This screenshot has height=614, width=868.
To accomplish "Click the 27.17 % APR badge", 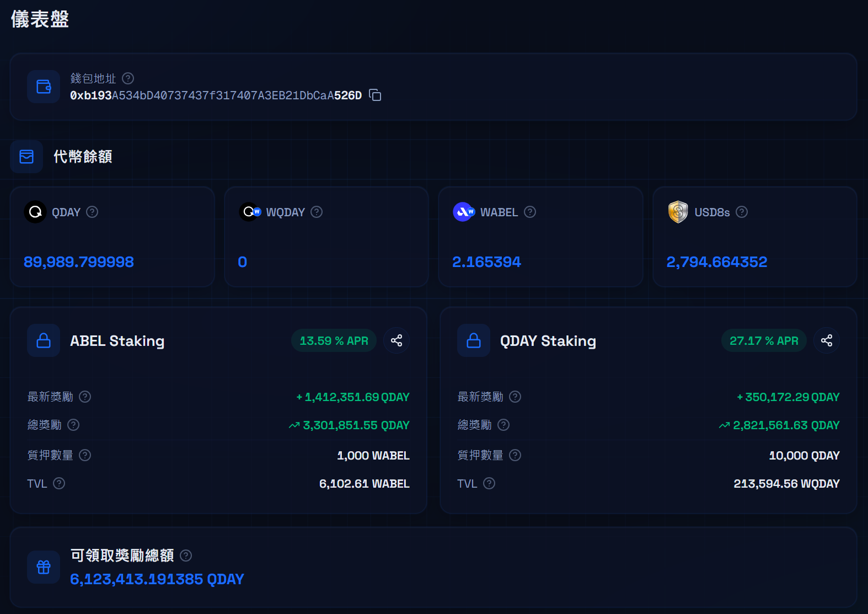I will click(764, 341).
